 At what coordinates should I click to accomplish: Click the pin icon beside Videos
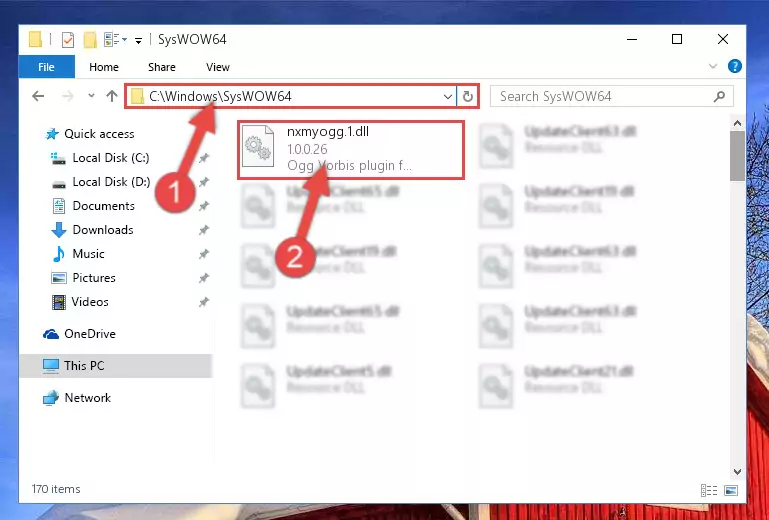coord(204,302)
